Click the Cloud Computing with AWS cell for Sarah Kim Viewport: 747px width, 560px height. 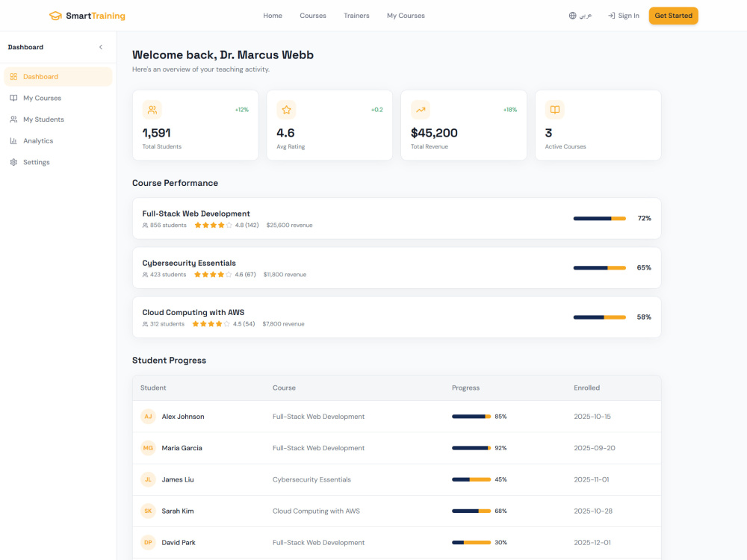(316, 511)
